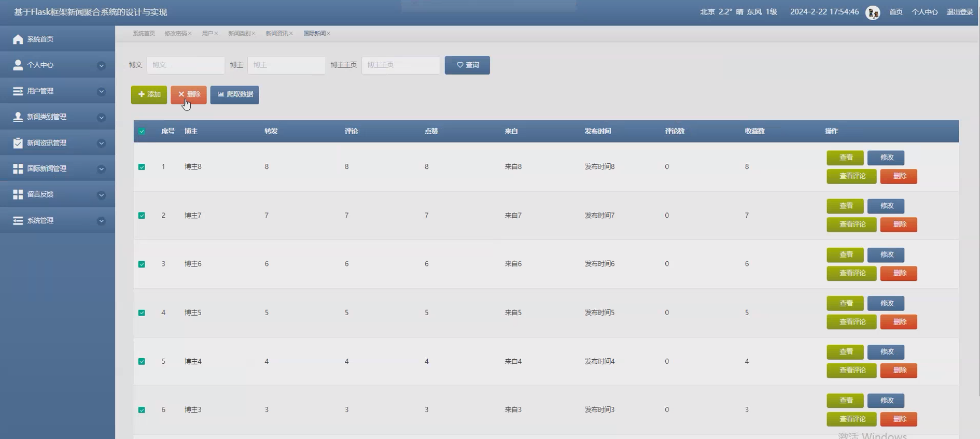Image resolution: width=980 pixels, height=439 pixels.
Task: Click the 退出登录 logout link
Action: tap(960, 12)
